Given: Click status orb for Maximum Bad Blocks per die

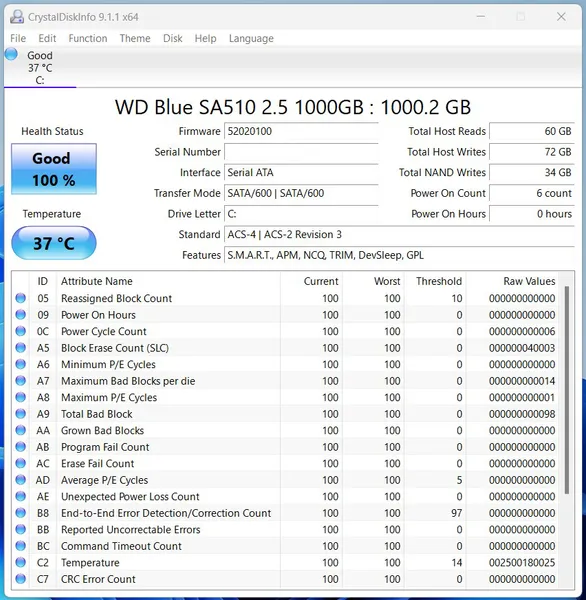Looking at the screenshot, I should tap(21, 380).
